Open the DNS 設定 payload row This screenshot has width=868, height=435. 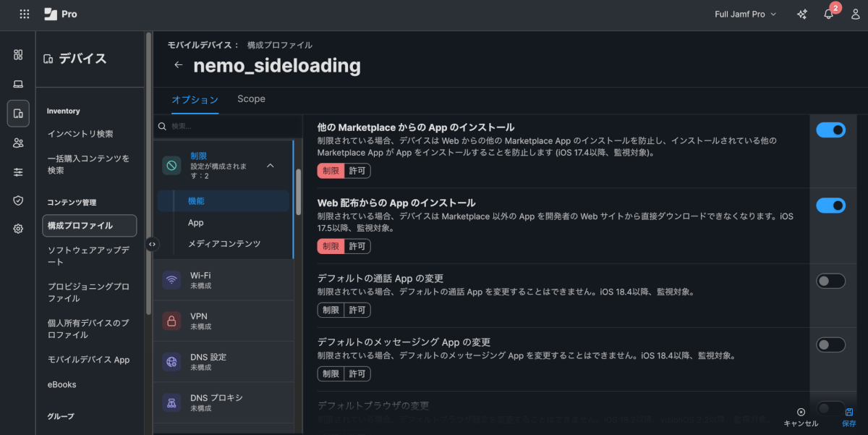224,362
